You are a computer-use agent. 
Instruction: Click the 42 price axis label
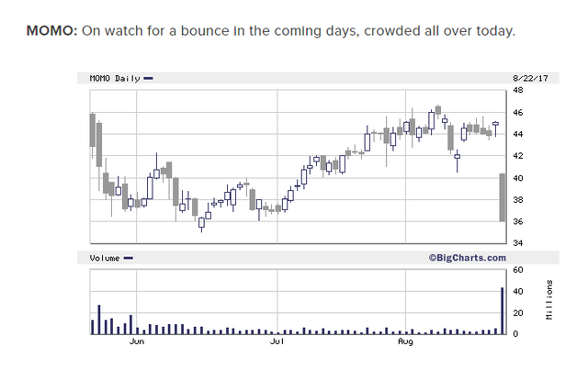tap(518, 156)
